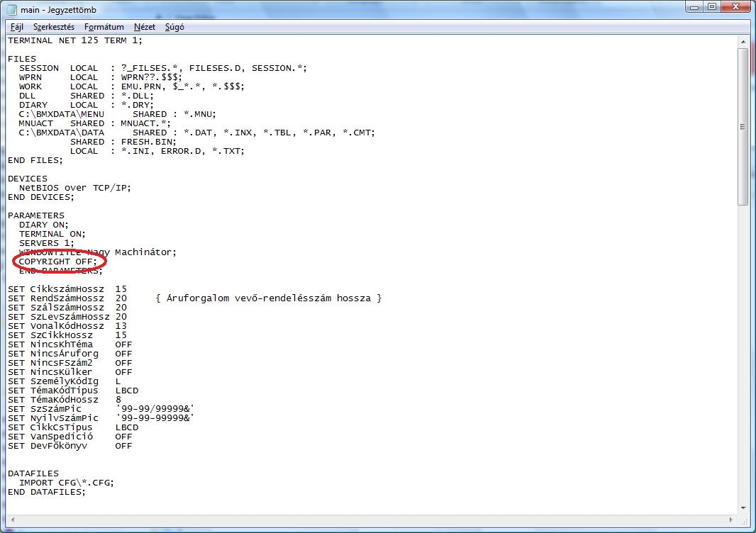Click the 'FILES' section header line
The width and height of the screenshot is (756, 533).
[22, 59]
